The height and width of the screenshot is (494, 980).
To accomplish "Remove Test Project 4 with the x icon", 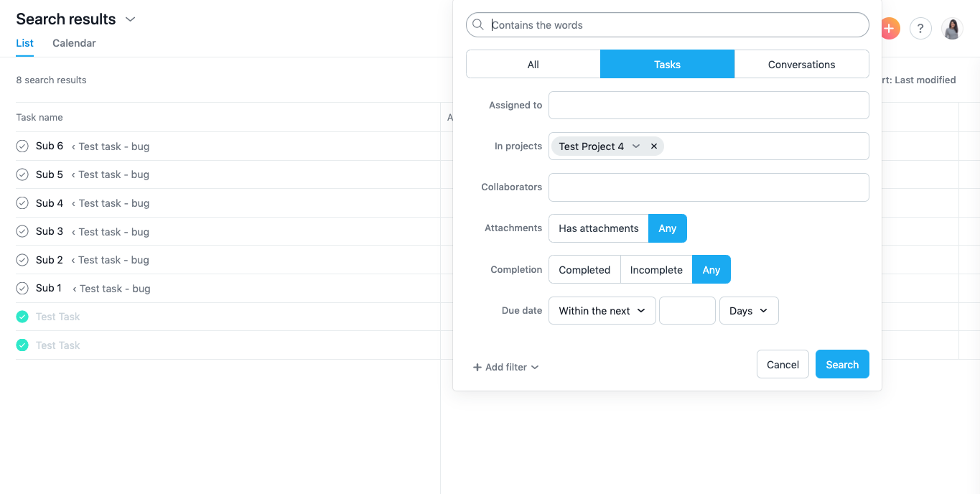I will coord(654,146).
